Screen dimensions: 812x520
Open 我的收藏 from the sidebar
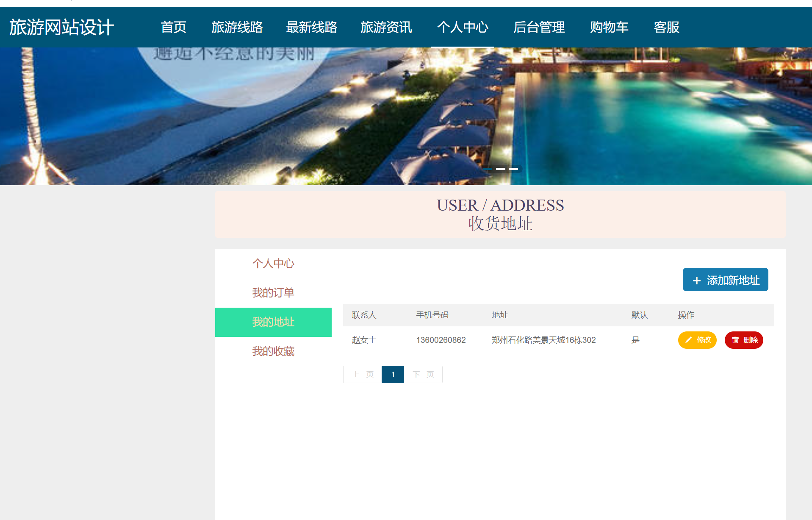[273, 351]
